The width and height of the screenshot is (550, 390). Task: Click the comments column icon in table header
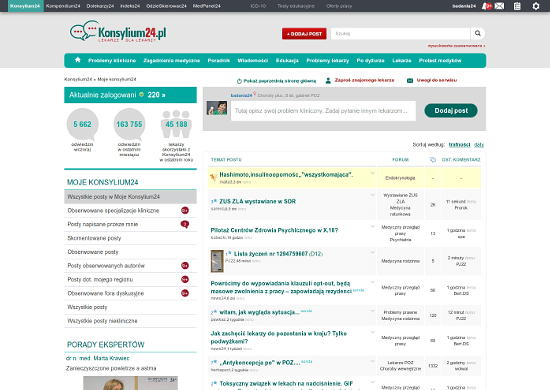tap(433, 160)
